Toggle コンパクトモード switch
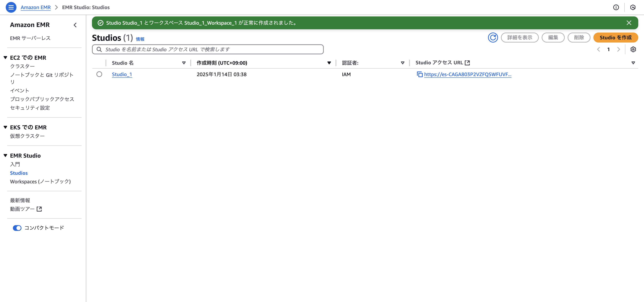Screen dimensions: 644x302 pyautogui.click(x=17, y=228)
